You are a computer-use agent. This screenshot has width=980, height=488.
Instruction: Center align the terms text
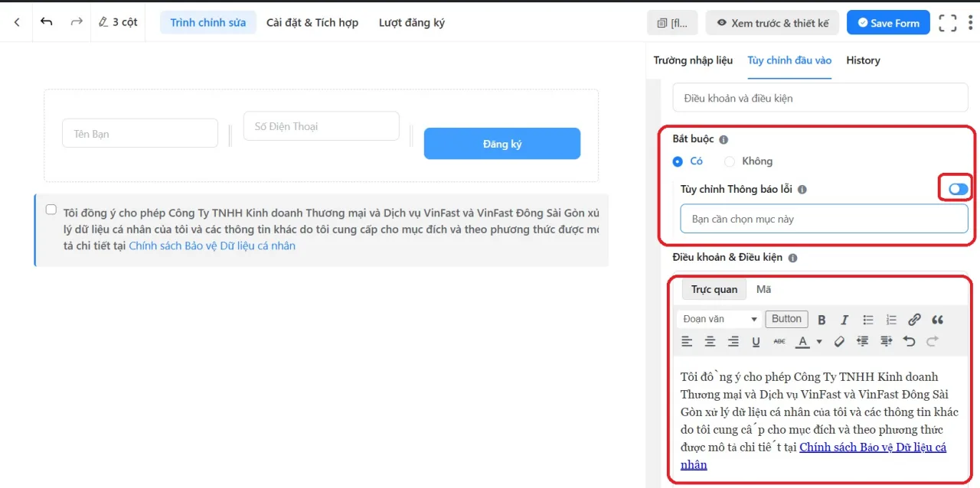click(710, 342)
